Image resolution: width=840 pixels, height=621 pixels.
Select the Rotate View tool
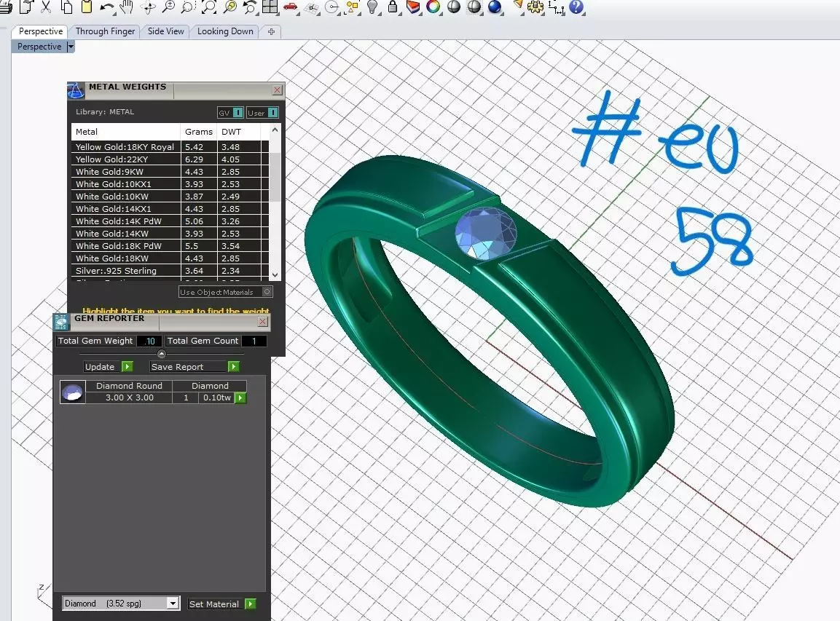tap(148, 7)
